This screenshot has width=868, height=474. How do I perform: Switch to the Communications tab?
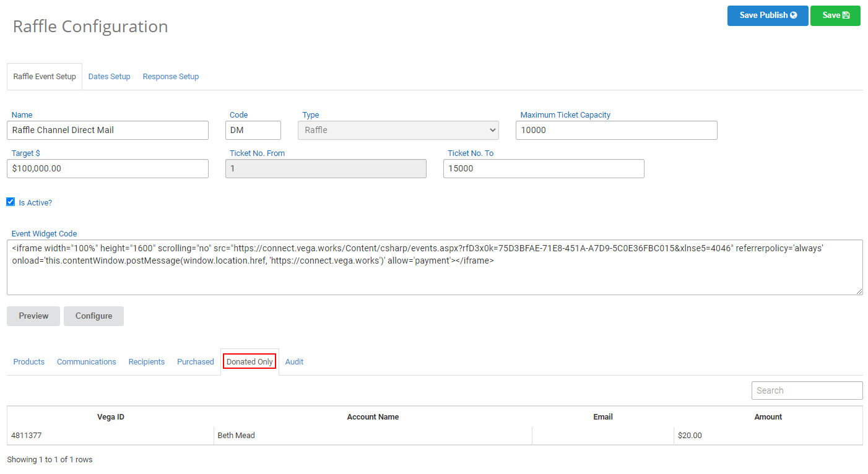[x=87, y=362]
